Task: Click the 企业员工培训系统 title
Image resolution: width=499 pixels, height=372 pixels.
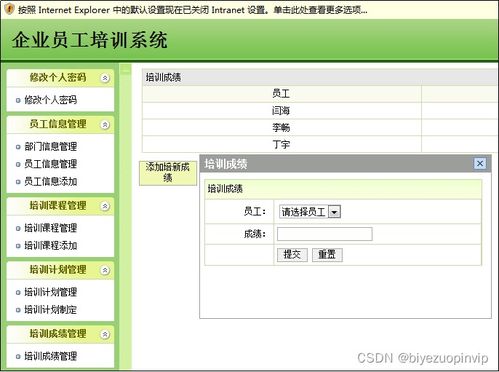Action: [90, 40]
